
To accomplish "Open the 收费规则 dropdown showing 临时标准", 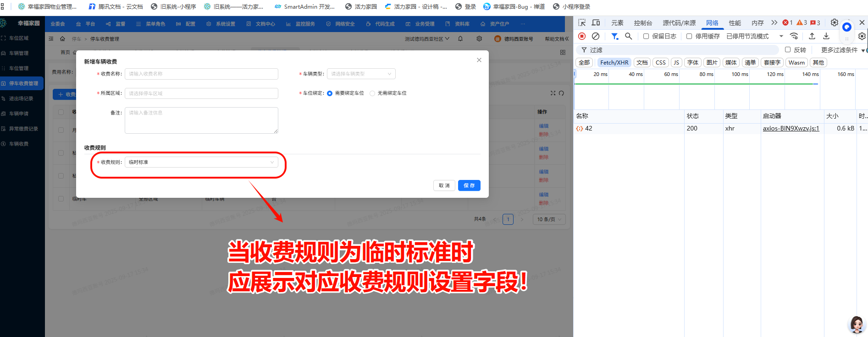I will [201, 162].
